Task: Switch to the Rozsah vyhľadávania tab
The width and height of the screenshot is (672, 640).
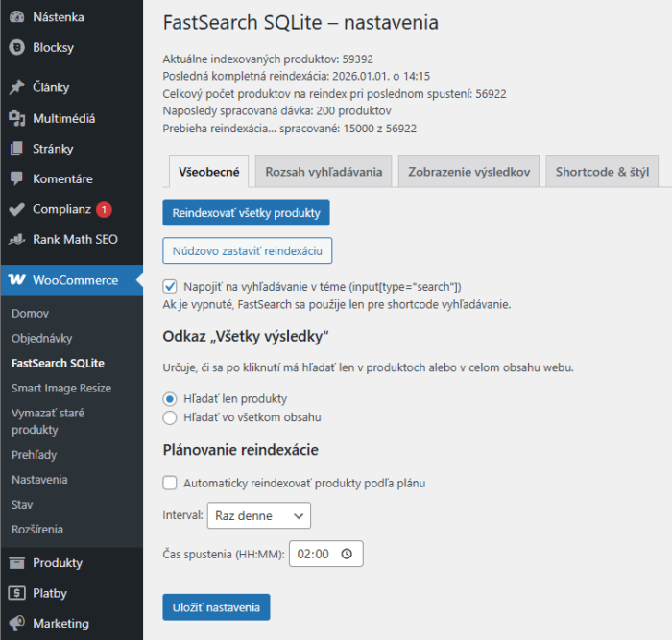Action: point(324,172)
